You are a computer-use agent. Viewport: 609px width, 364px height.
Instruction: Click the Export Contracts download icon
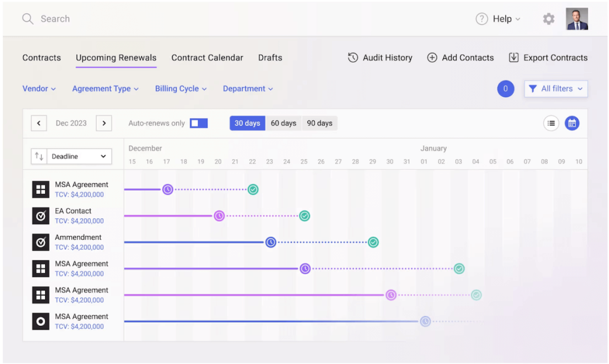(x=514, y=57)
